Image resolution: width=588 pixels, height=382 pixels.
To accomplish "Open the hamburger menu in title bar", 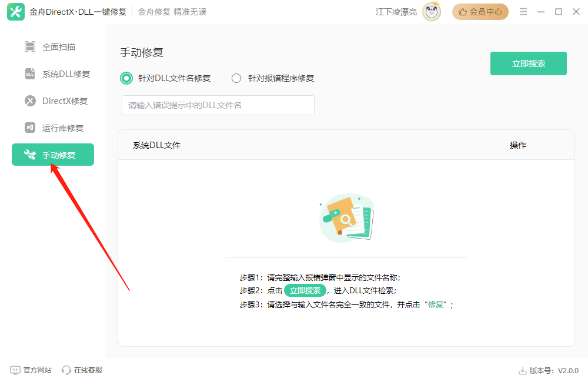I will click(x=523, y=12).
